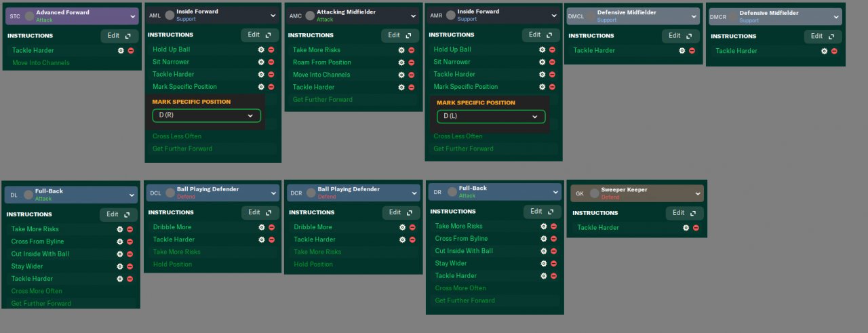Open AMR Inside Forward role dropdown
The height and width of the screenshot is (333, 868).
pyautogui.click(x=553, y=15)
